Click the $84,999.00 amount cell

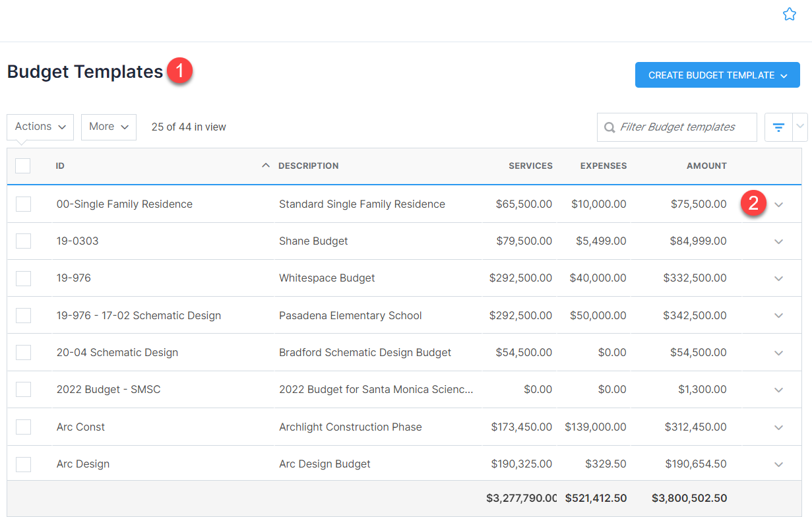[x=699, y=241]
